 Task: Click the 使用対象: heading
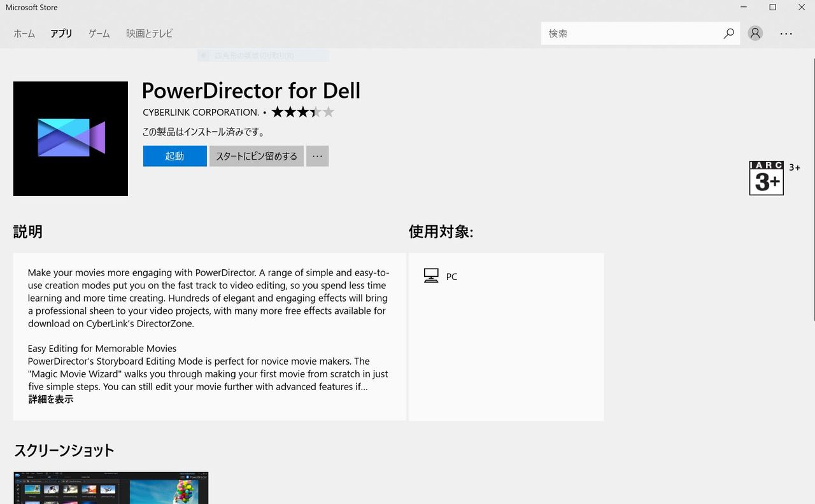click(x=441, y=232)
